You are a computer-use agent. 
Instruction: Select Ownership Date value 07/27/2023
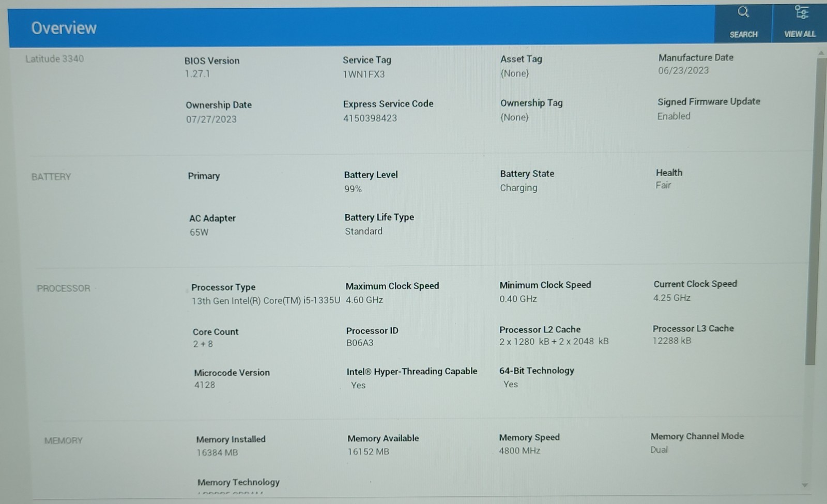211,119
